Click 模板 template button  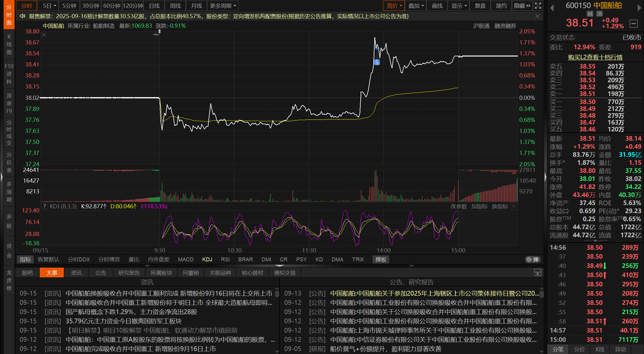coord(381,260)
